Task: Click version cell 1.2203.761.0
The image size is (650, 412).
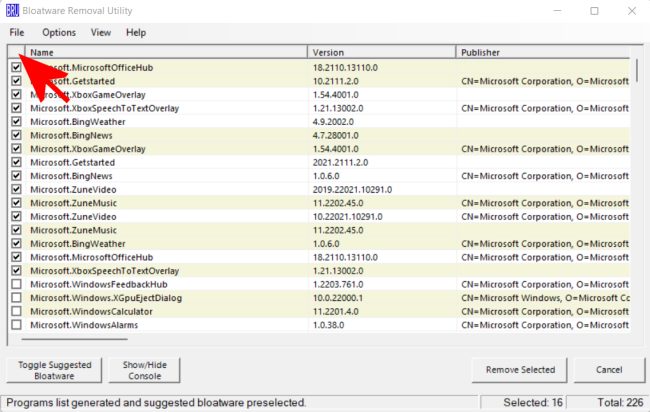Action: pyautogui.click(x=338, y=284)
